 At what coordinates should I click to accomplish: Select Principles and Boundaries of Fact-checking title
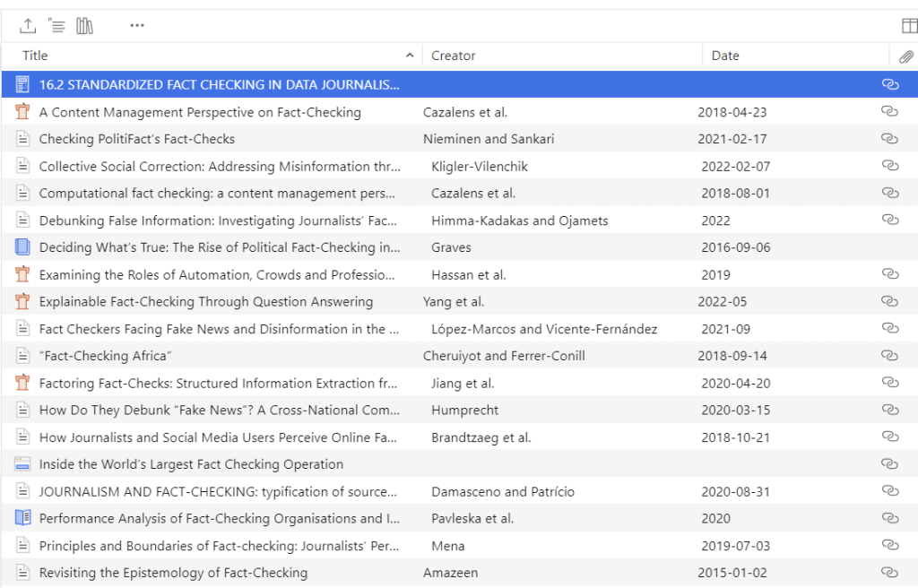click(x=219, y=546)
